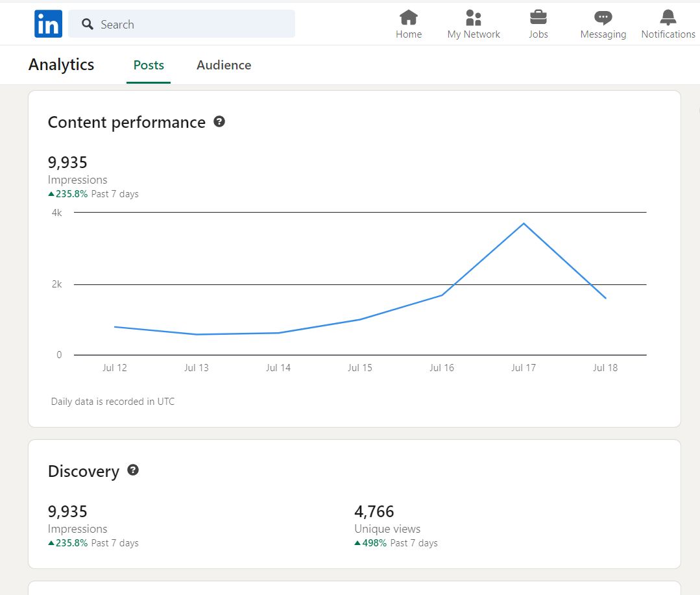Click help icon beside Discovery heading

coord(133,470)
